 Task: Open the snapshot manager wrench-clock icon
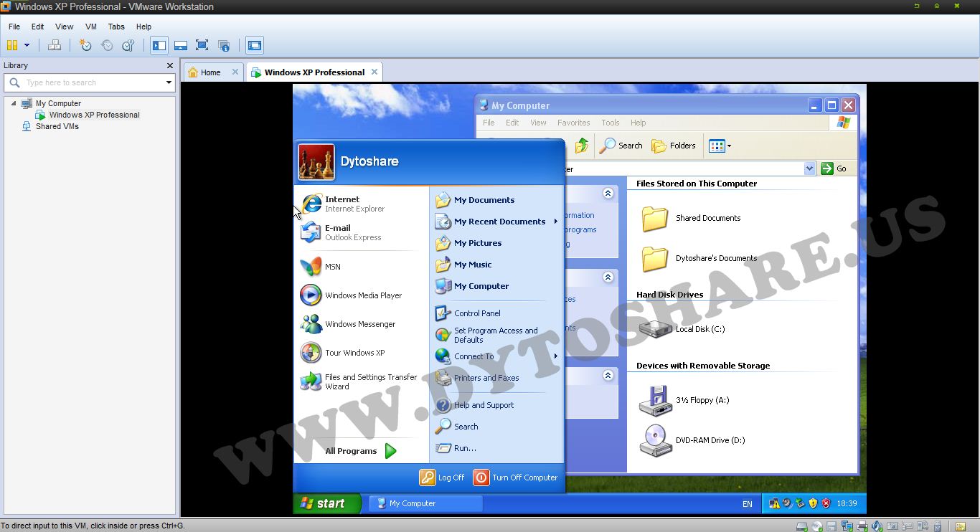[x=128, y=45]
